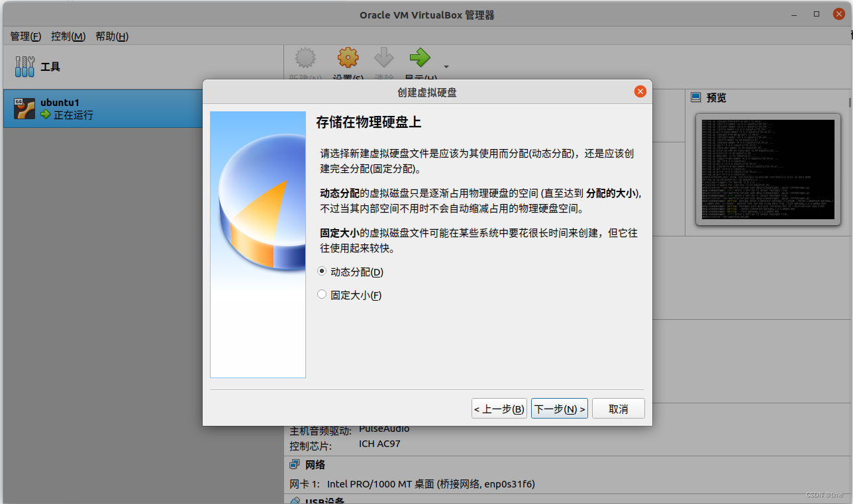The image size is (853, 504).
Task: Click the 预览 (Preview) panel header icon
Action: click(695, 97)
